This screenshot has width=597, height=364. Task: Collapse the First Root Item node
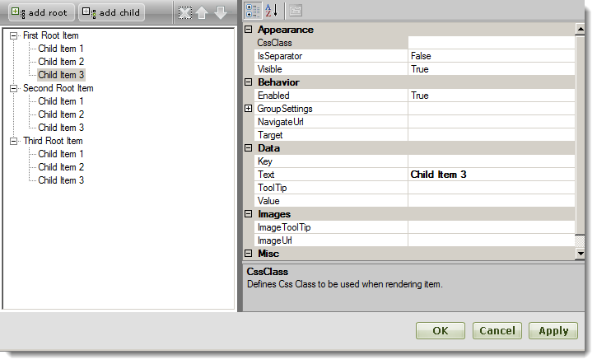(14, 36)
